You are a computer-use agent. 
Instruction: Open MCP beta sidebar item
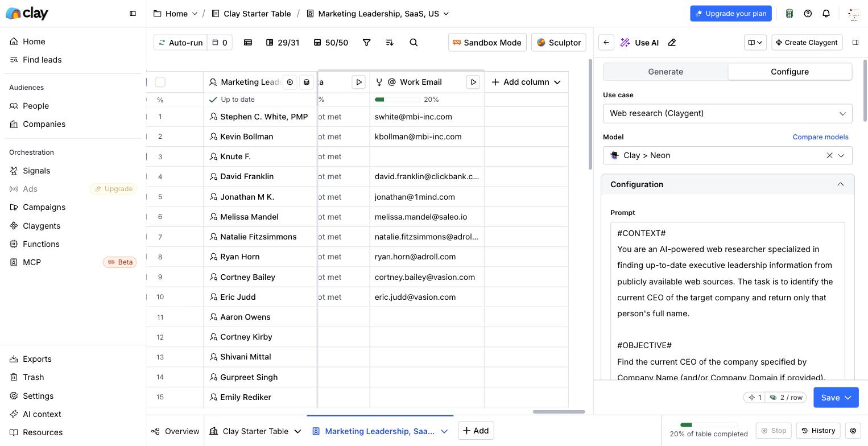pos(73,262)
